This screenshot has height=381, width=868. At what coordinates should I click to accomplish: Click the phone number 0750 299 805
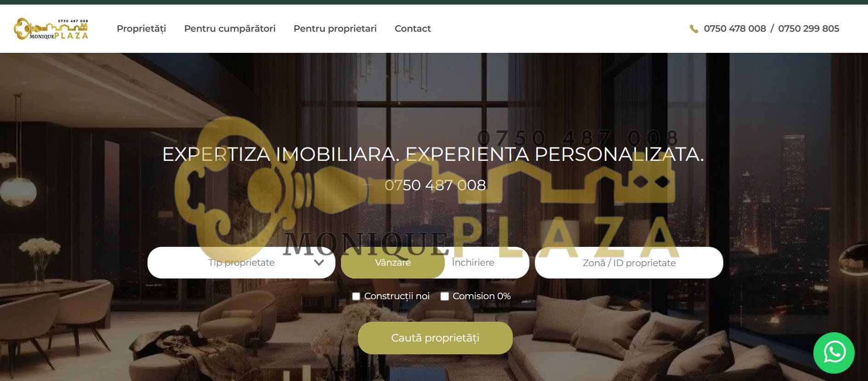pos(809,28)
